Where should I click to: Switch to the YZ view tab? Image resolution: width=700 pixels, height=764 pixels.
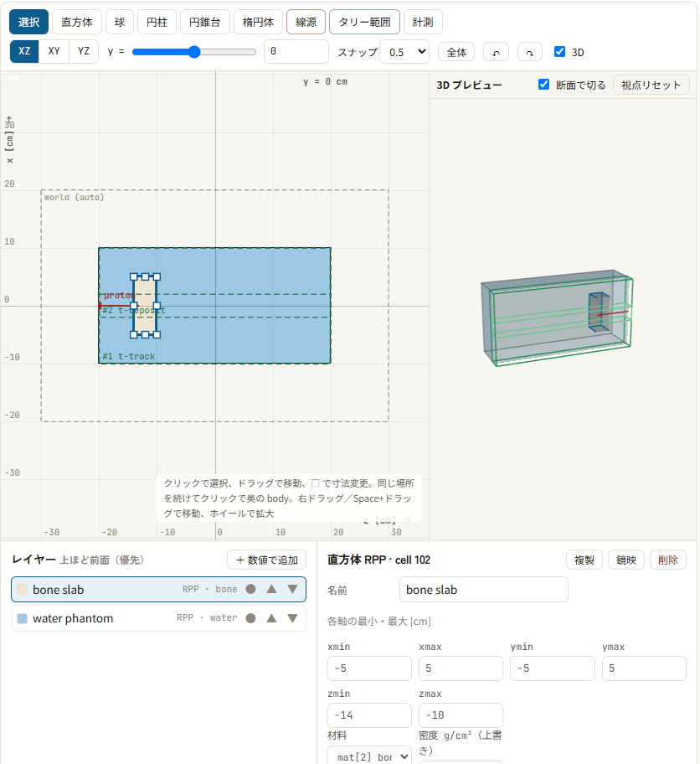(x=84, y=51)
